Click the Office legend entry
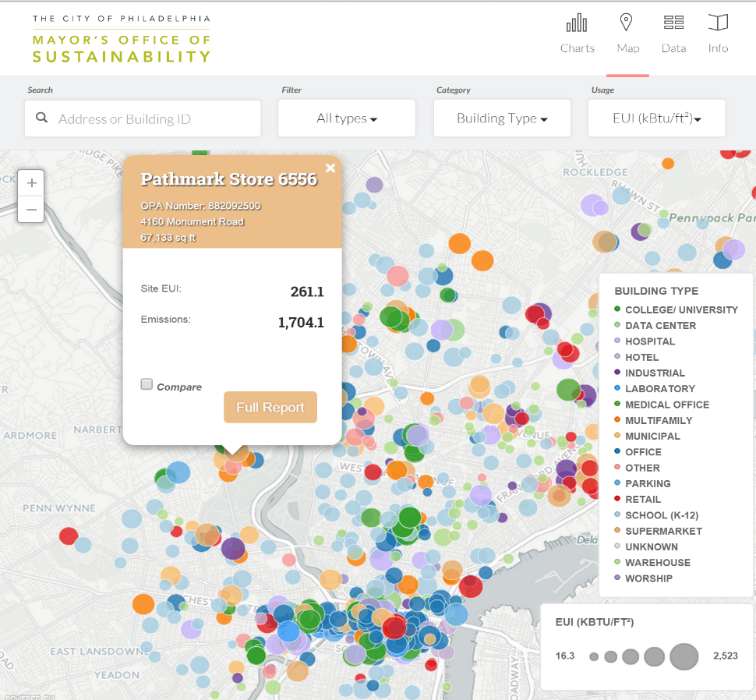Image resolution: width=756 pixels, height=700 pixels. tap(638, 452)
